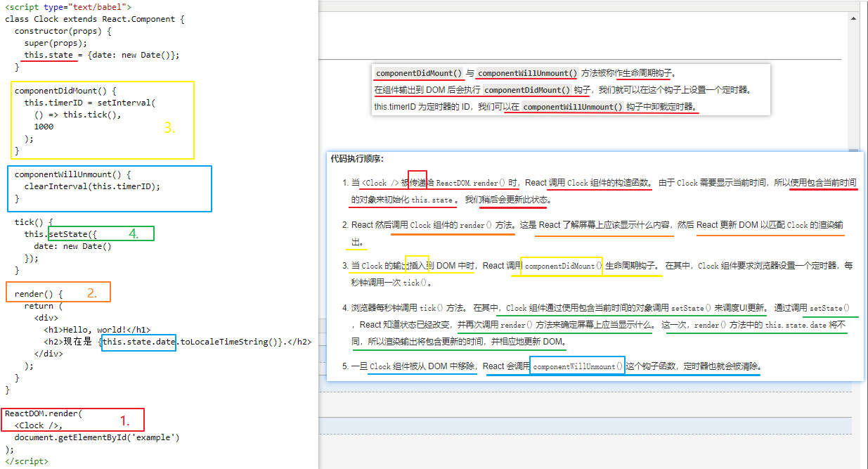The width and height of the screenshot is (868, 469).
Task: Click the 'this.setState({' code line
Action: pos(60,234)
